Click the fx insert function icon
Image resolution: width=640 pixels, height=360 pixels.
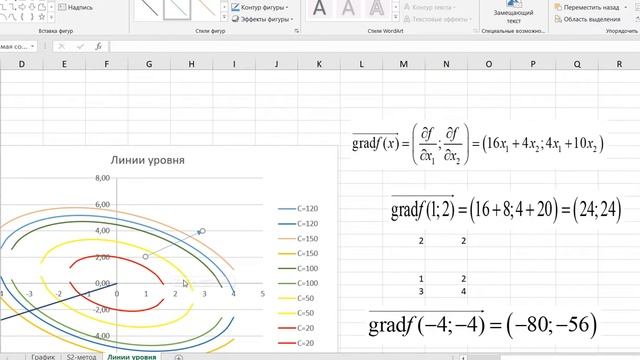click(98, 46)
